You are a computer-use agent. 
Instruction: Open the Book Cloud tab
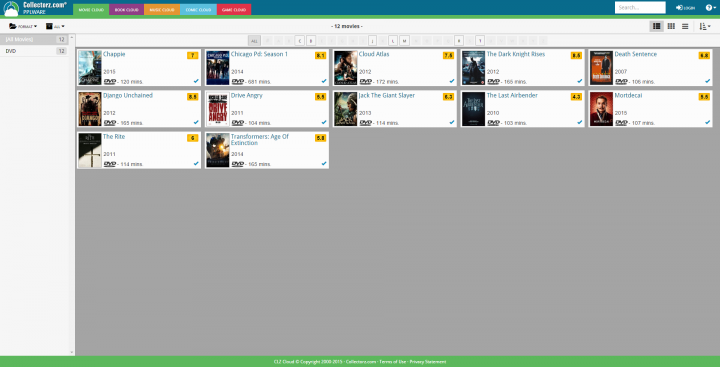point(126,9)
